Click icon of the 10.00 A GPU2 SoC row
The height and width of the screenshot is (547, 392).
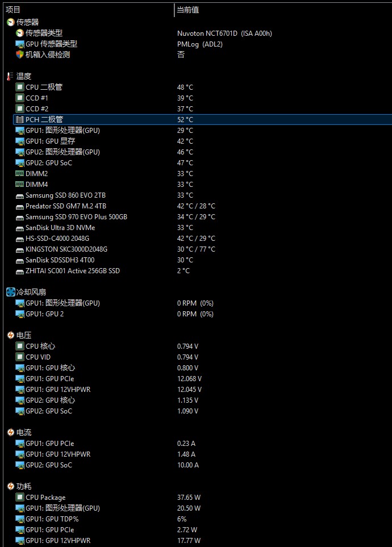pyautogui.click(x=20, y=465)
